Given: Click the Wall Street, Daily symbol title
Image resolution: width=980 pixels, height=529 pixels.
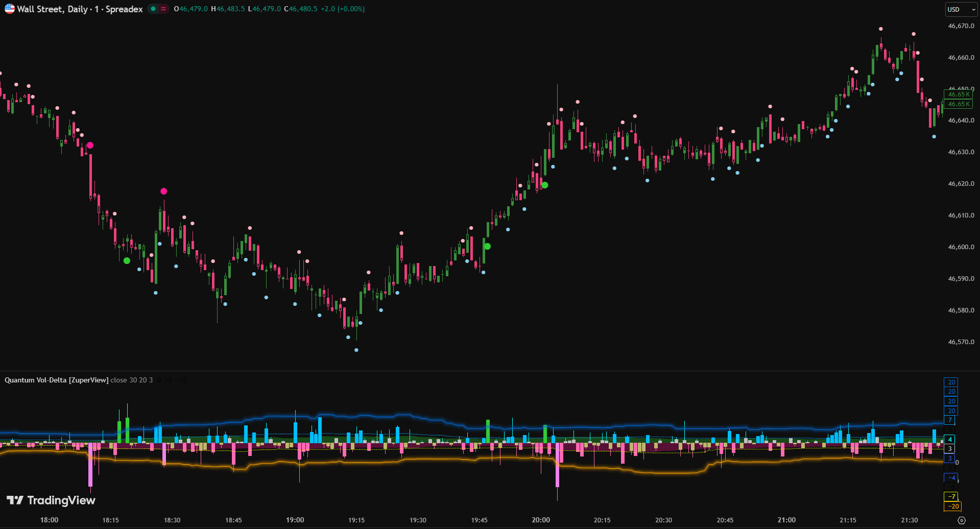Looking at the screenshot, I should tap(80, 9).
